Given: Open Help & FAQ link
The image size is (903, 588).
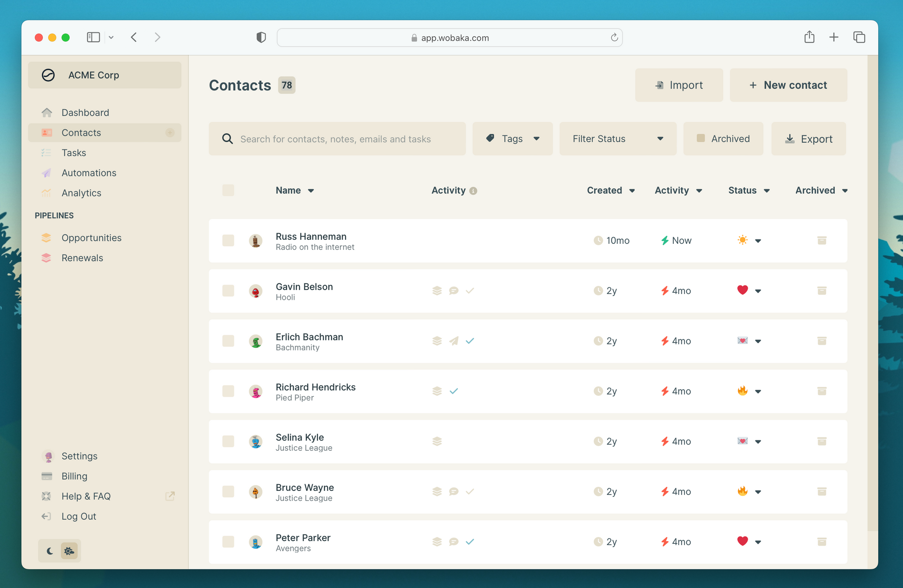Looking at the screenshot, I should (105, 496).
